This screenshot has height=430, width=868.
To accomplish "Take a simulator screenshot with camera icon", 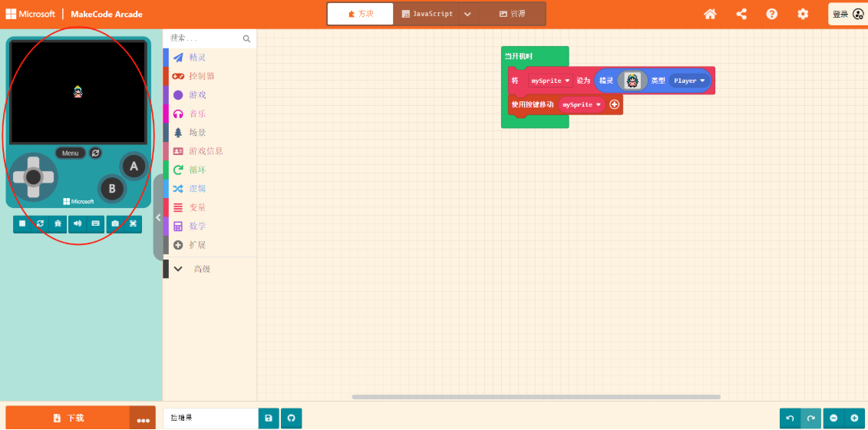I will tap(115, 223).
